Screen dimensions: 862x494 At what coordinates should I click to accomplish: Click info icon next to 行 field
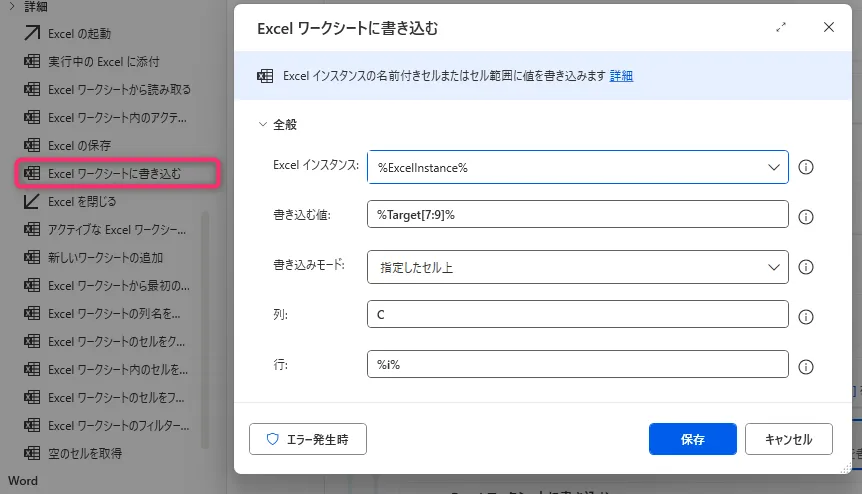(x=806, y=366)
